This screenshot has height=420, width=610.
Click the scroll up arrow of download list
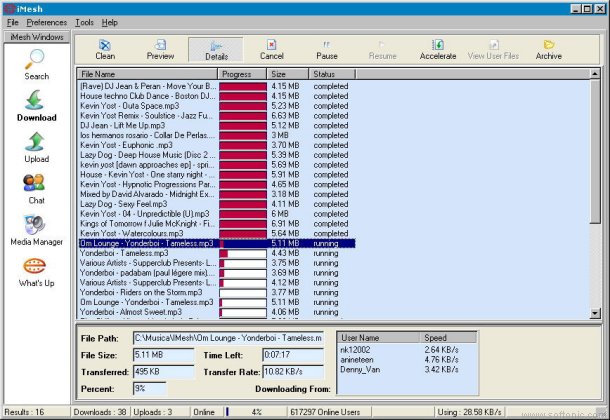point(595,74)
